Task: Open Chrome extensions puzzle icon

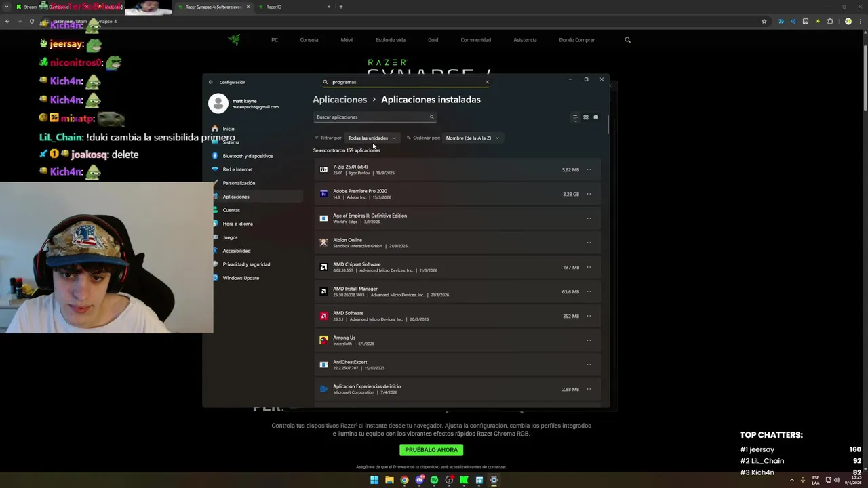Action: pos(829,21)
